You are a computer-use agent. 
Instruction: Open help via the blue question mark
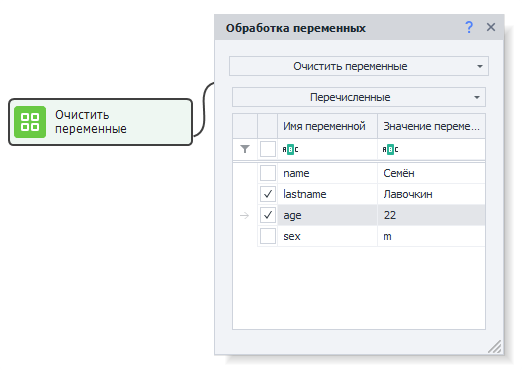click(x=469, y=27)
